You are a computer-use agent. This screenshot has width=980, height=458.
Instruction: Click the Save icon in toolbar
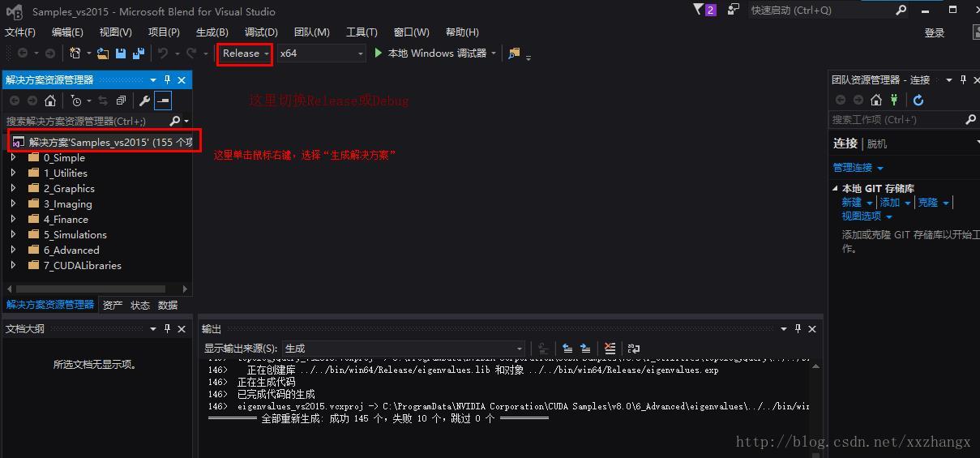point(121,54)
